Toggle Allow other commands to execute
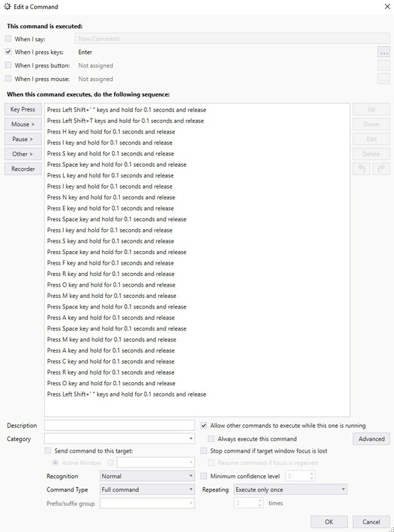394x532 pixels. click(204, 425)
